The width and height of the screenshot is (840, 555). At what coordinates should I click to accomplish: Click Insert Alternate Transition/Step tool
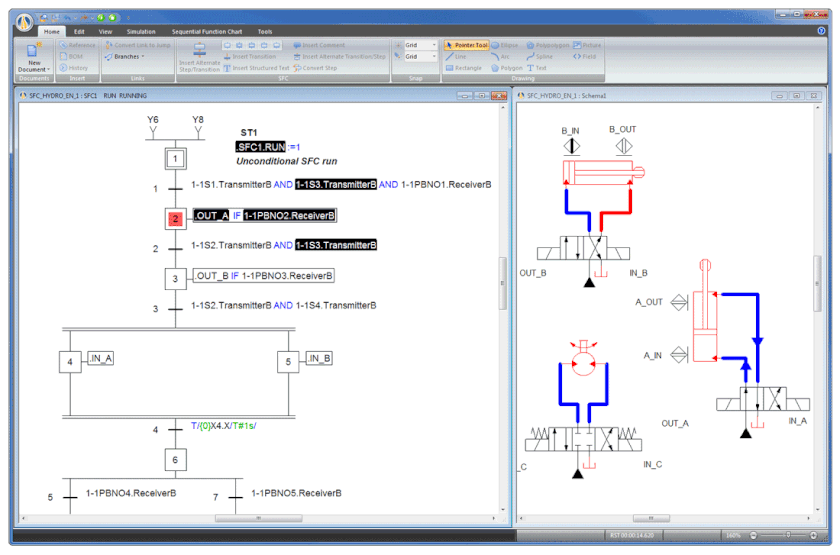click(x=340, y=56)
